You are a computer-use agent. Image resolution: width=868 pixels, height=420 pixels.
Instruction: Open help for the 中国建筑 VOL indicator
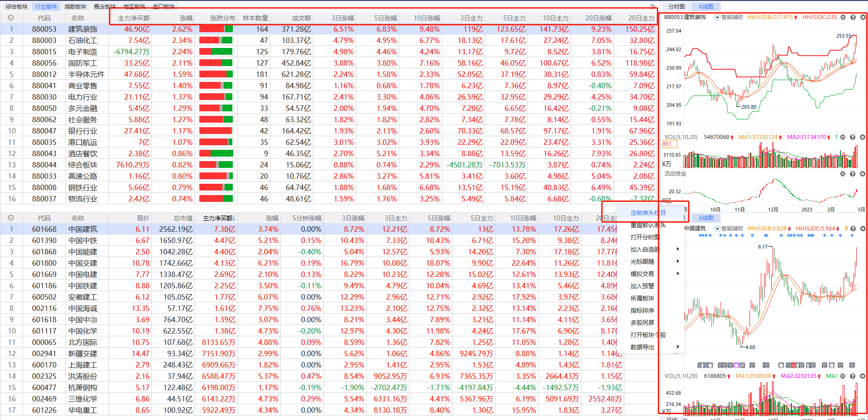point(853,376)
